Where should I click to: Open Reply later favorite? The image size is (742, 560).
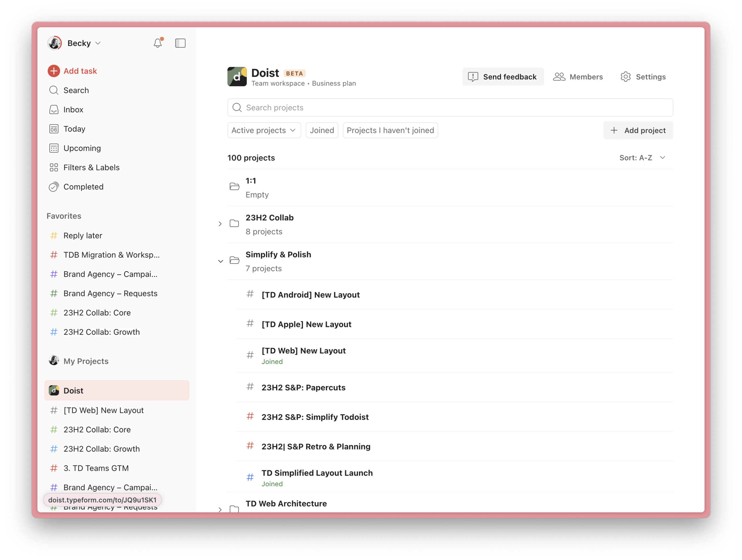click(x=83, y=236)
